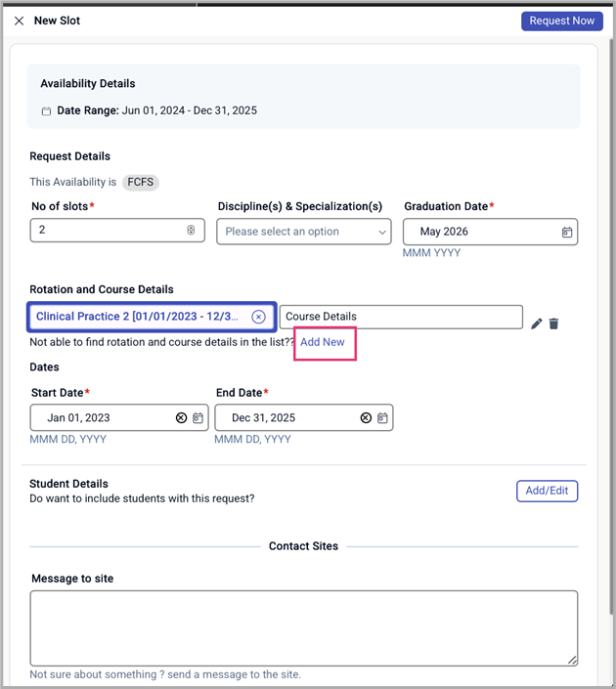Click the Start Date field showing Jan 01, 2023
The width and height of the screenshot is (616, 689).
pos(103,417)
